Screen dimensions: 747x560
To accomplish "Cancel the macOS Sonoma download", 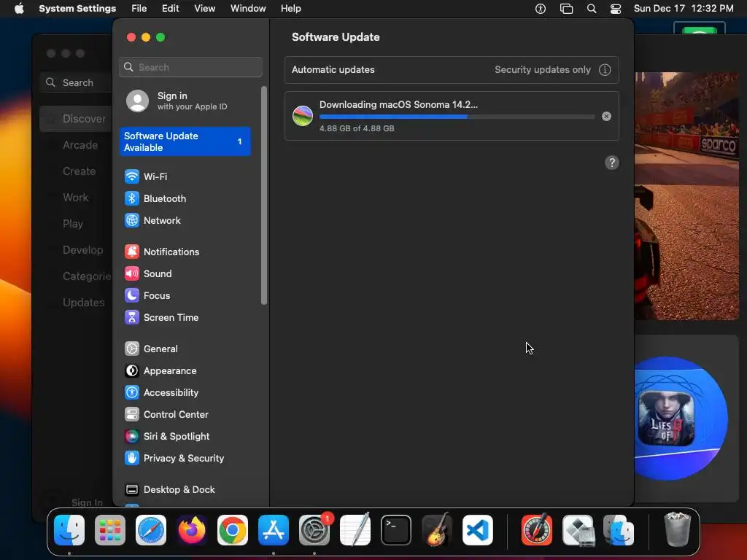I will click(606, 116).
